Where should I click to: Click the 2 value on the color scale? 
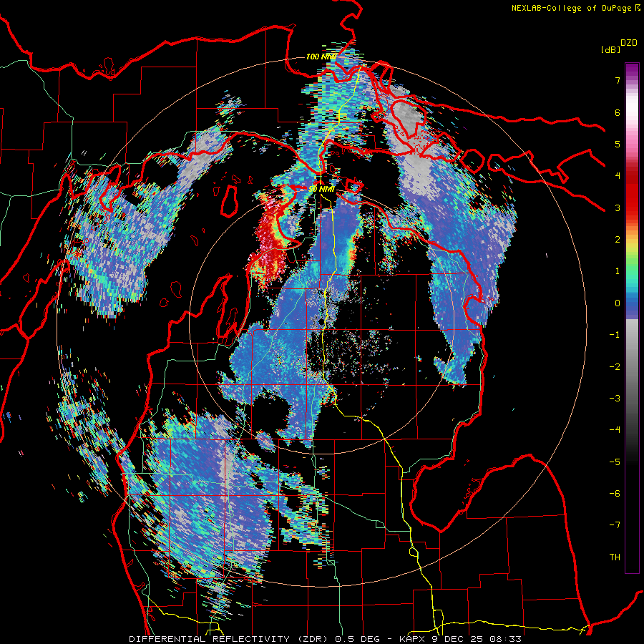[x=618, y=240]
